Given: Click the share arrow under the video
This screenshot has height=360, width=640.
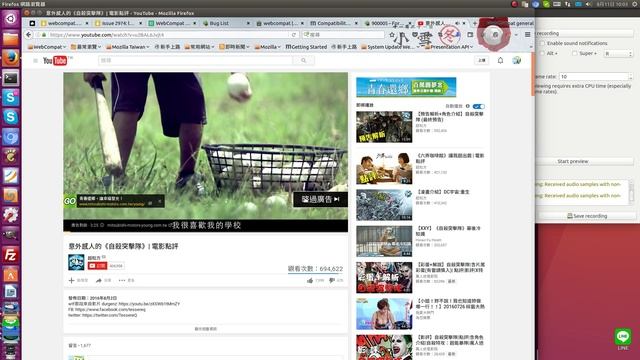Looking at the screenshot, I should point(98,280).
